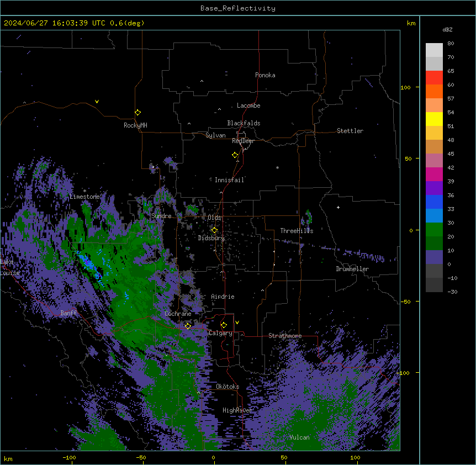Click the yellow diamond marker above Calgary

[x=224, y=325]
